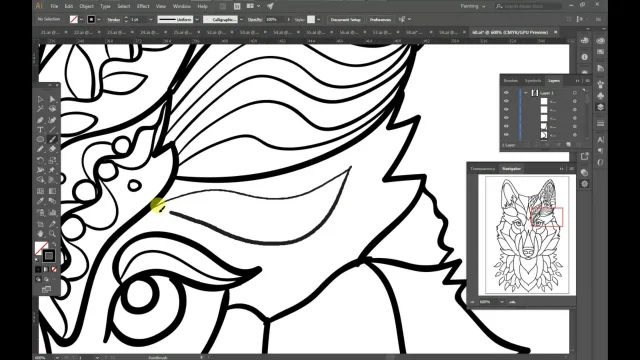Select the Line Segment tool
This screenshot has width=640, height=360.
52,130
